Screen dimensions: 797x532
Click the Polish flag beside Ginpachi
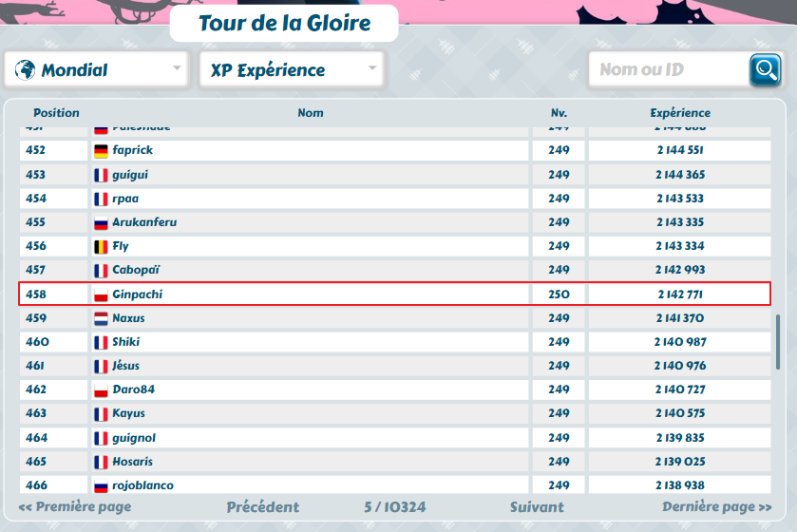101,295
